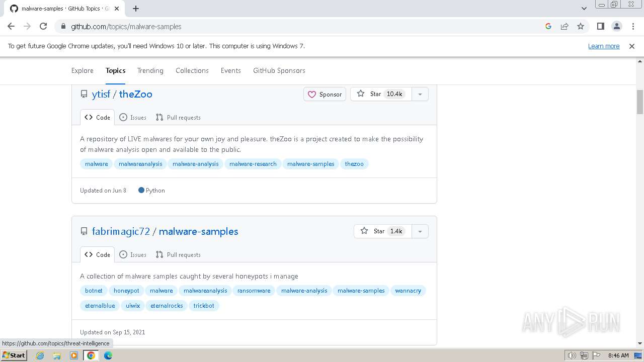Reload the page with refresh icon
The height and width of the screenshot is (362, 644).
click(x=43, y=26)
